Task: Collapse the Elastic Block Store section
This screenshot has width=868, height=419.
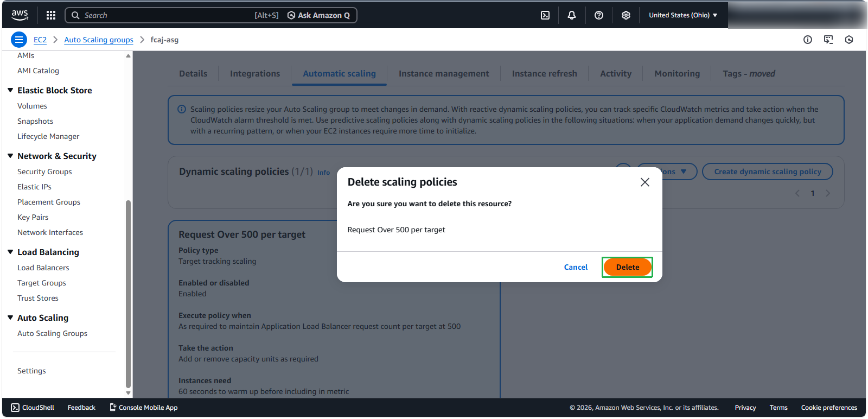Action: [x=10, y=90]
